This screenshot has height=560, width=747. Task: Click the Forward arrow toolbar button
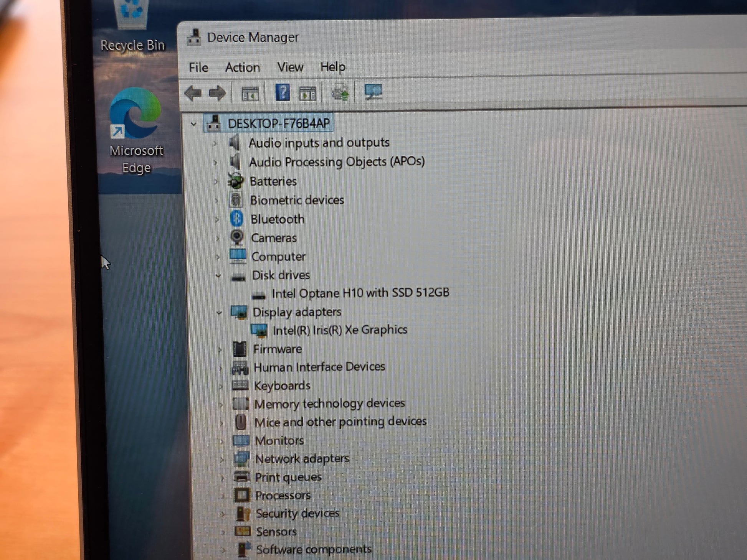[x=217, y=93]
